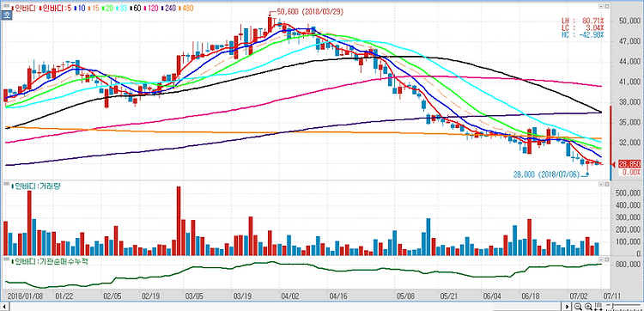
Task: Click the first 인바디 price series label
Action: pos(24,8)
